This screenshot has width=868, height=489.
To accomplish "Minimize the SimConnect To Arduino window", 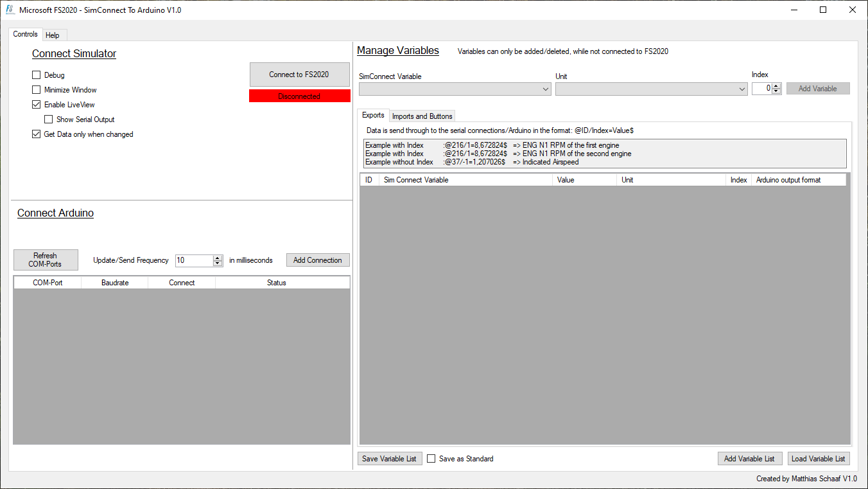I will 794,10.
